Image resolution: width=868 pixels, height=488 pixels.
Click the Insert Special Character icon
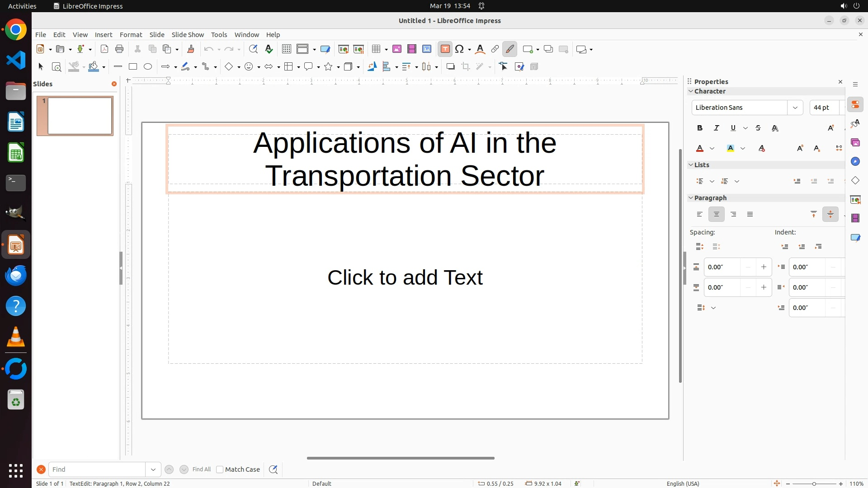pos(460,49)
